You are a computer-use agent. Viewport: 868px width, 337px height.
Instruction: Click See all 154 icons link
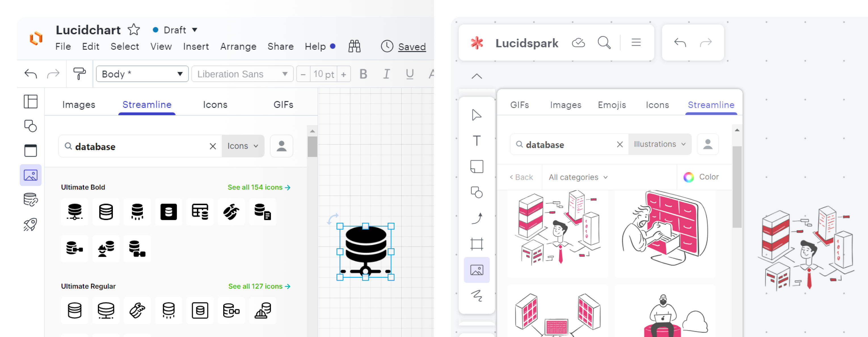pyautogui.click(x=259, y=188)
